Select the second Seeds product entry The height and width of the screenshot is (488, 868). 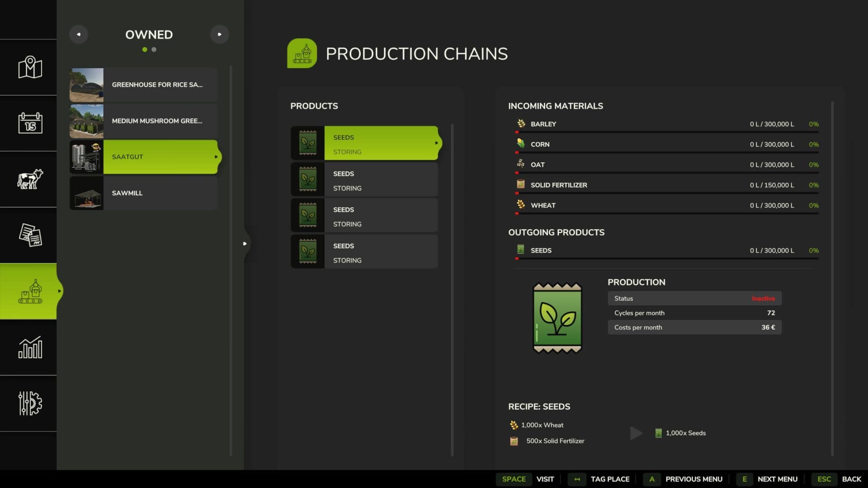364,180
